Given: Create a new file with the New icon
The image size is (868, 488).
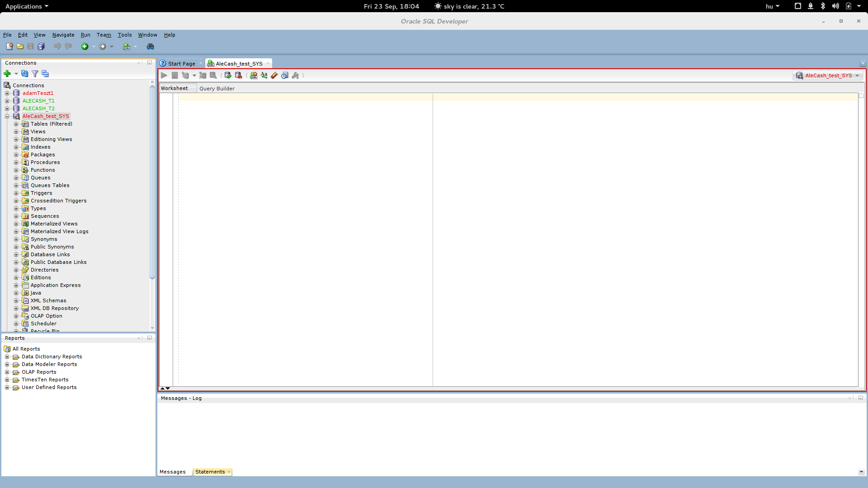Looking at the screenshot, I should click(x=9, y=47).
